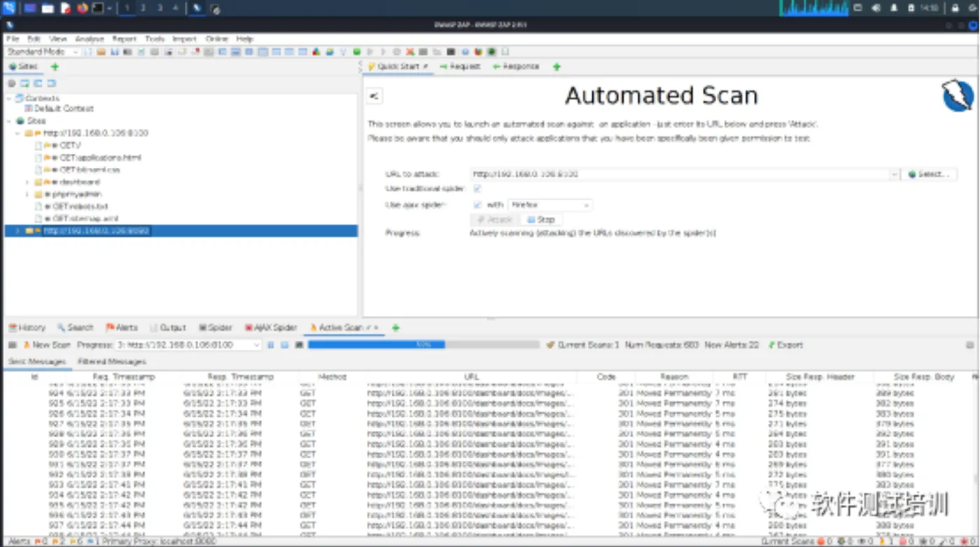Click the green circle break toolbar icon

click(x=357, y=52)
